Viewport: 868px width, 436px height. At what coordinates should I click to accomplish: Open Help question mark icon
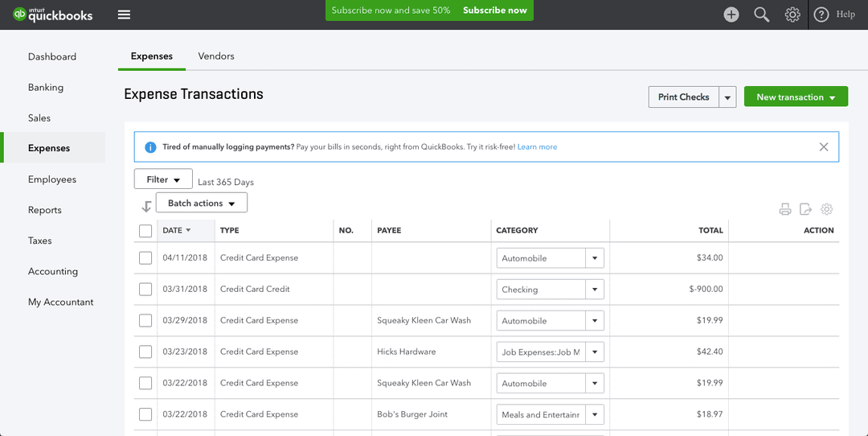tap(821, 15)
